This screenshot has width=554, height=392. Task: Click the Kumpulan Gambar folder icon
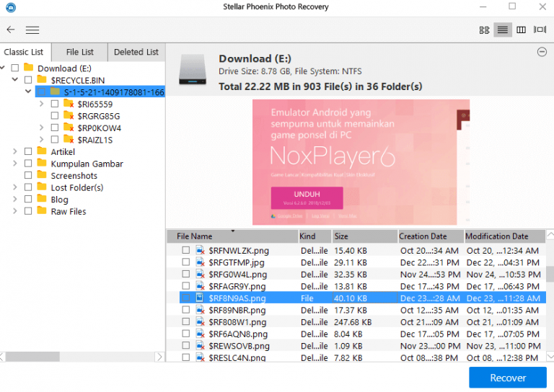tap(42, 163)
